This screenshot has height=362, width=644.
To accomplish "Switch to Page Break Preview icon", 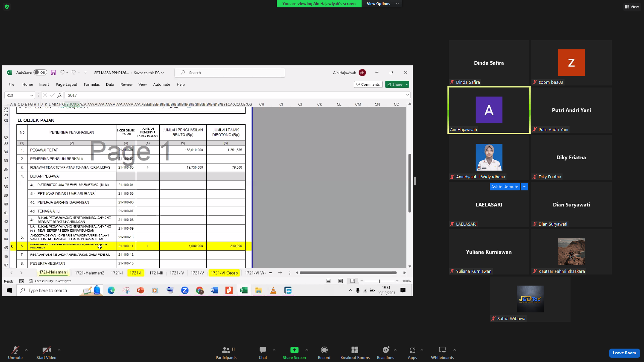I will click(353, 281).
